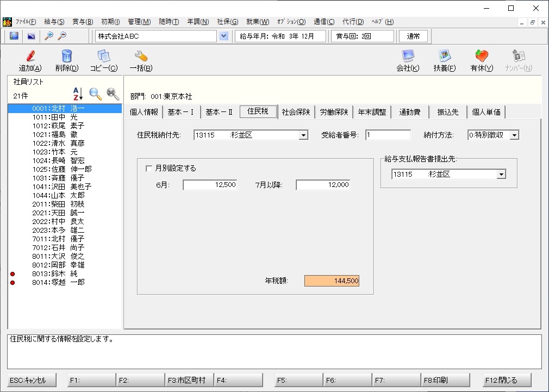Switch to the 社会保険 tab
Screen dimensions: 549x392
pos(296,112)
